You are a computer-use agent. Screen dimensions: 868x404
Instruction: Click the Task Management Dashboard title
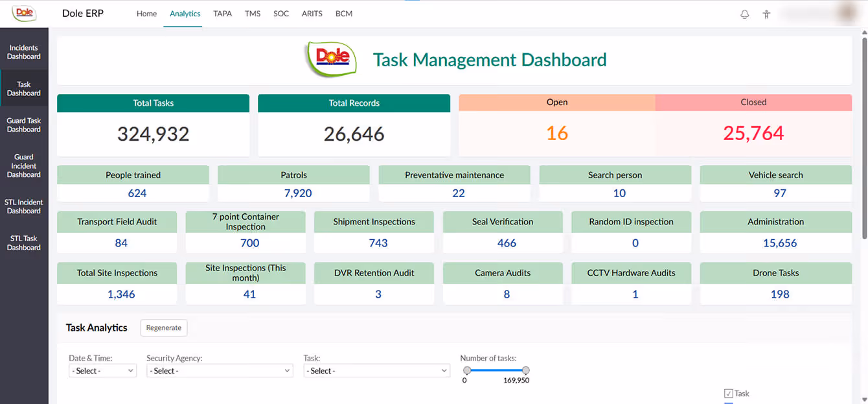pos(490,60)
